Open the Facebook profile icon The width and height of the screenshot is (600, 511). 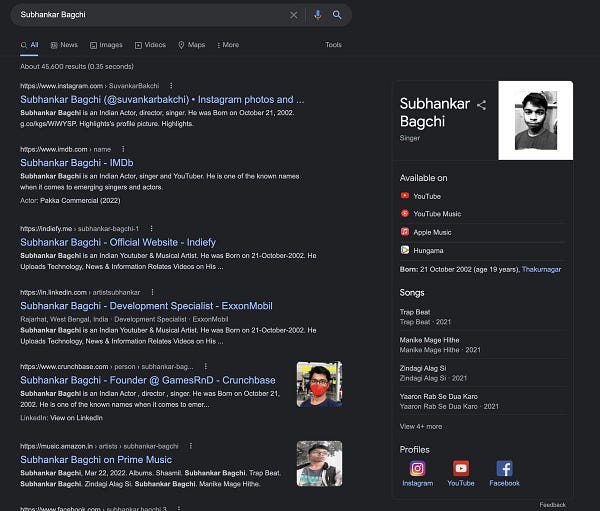(x=504, y=468)
